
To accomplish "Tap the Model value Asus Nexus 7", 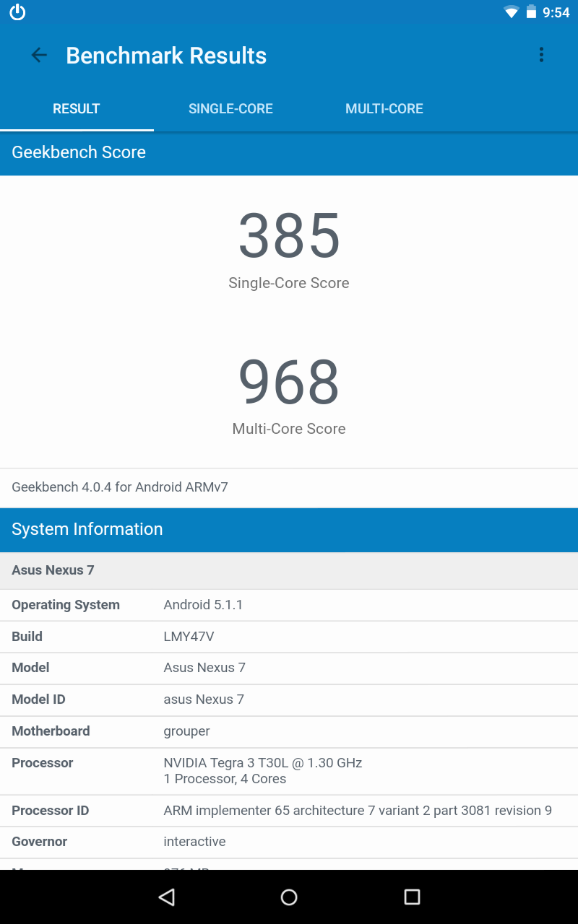I will coord(204,668).
